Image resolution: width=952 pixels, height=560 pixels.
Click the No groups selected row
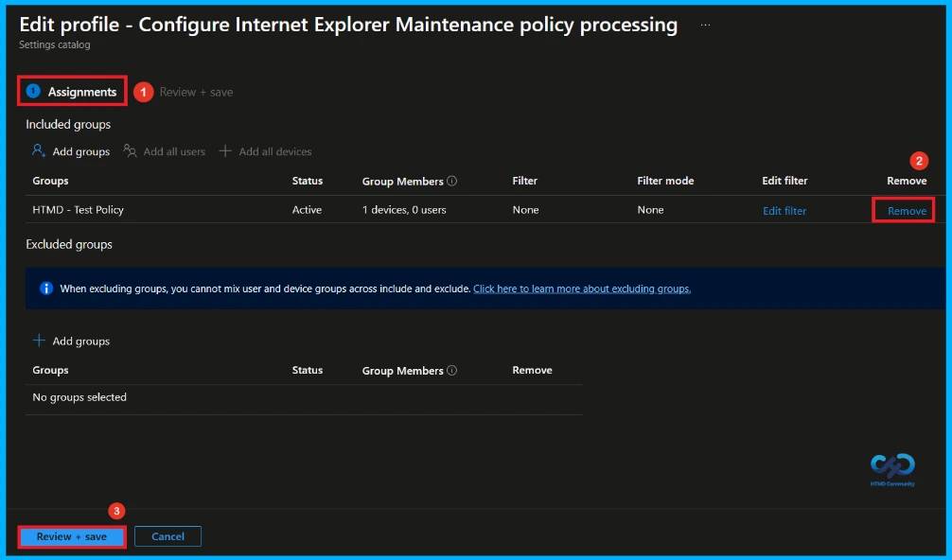pyautogui.click(x=304, y=397)
